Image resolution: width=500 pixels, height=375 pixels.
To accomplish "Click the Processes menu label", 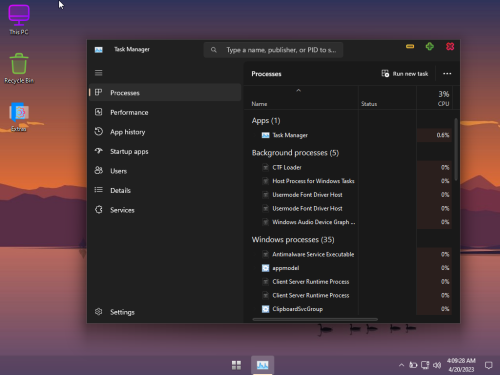I will (x=125, y=93).
